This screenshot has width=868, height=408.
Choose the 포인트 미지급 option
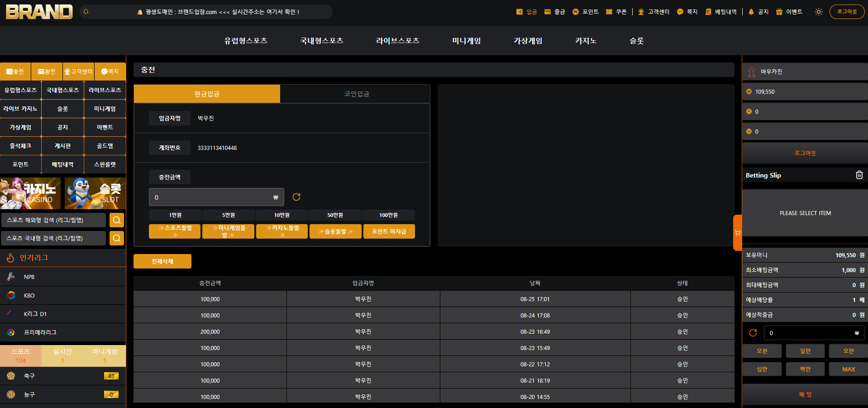[x=389, y=231]
